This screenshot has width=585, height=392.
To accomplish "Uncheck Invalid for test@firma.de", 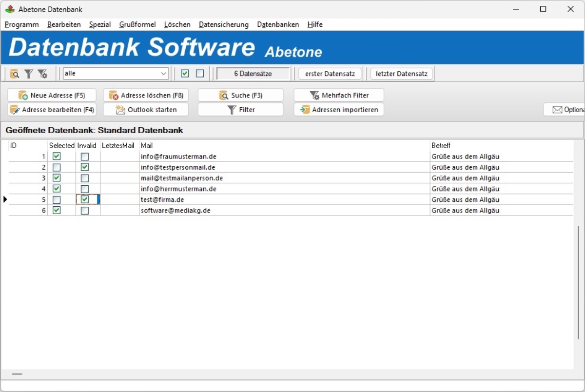I will pos(85,199).
